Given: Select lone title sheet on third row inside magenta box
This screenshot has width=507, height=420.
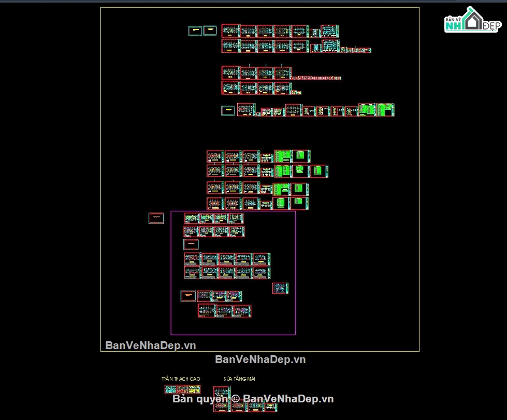Looking at the screenshot, I should click(191, 244).
